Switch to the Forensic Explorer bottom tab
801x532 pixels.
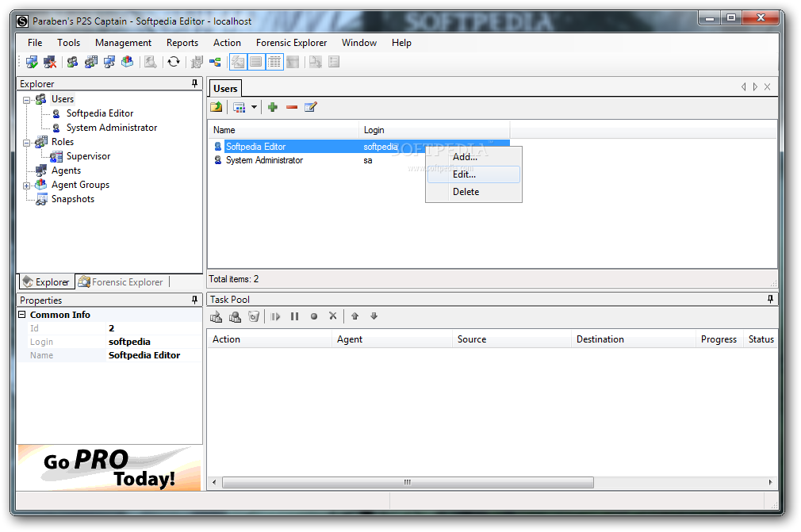click(121, 281)
